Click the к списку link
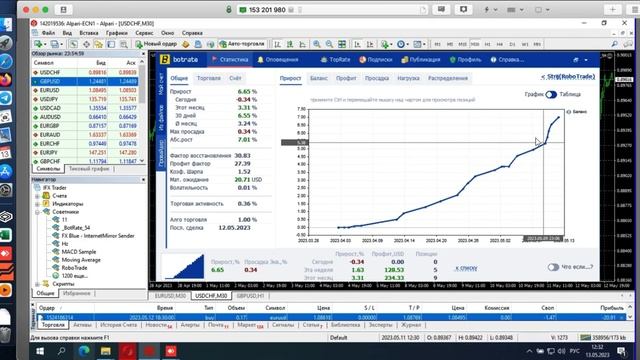This screenshot has height=360, width=640. [466, 268]
